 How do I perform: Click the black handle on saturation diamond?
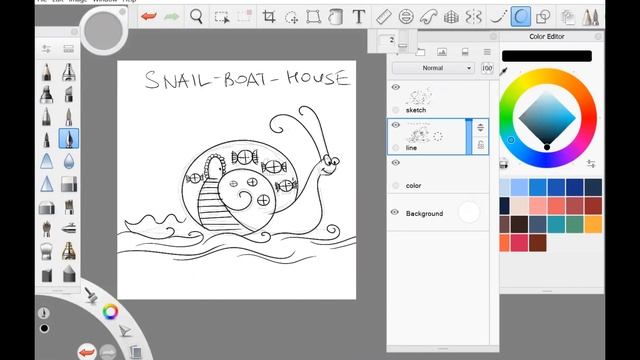547,147
